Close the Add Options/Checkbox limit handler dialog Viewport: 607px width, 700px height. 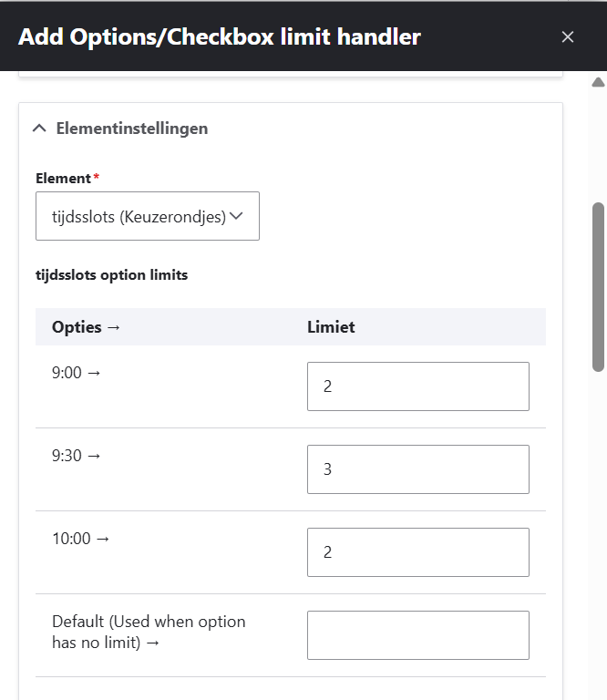click(x=568, y=36)
